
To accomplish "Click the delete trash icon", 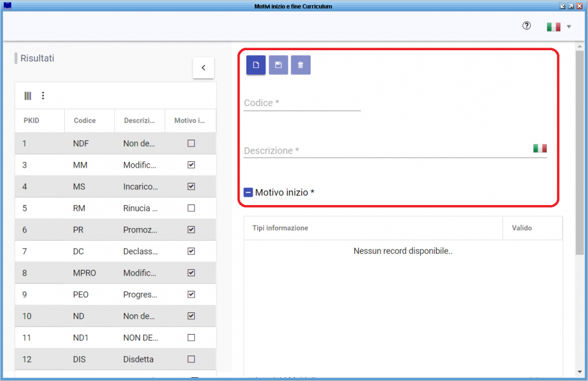I will point(300,65).
